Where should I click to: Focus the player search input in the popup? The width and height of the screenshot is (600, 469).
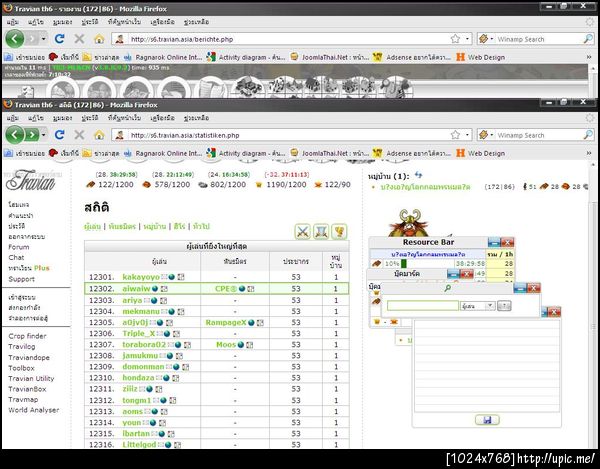pyautogui.click(x=423, y=306)
